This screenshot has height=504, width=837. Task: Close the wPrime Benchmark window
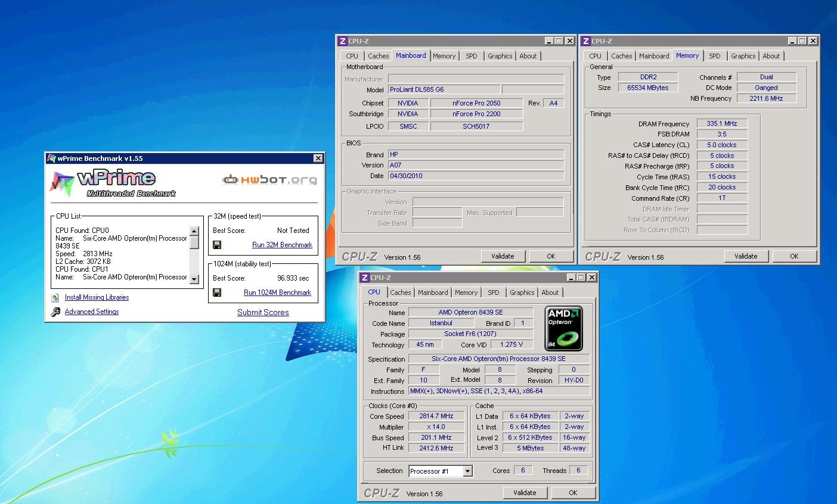tap(318, 158)
